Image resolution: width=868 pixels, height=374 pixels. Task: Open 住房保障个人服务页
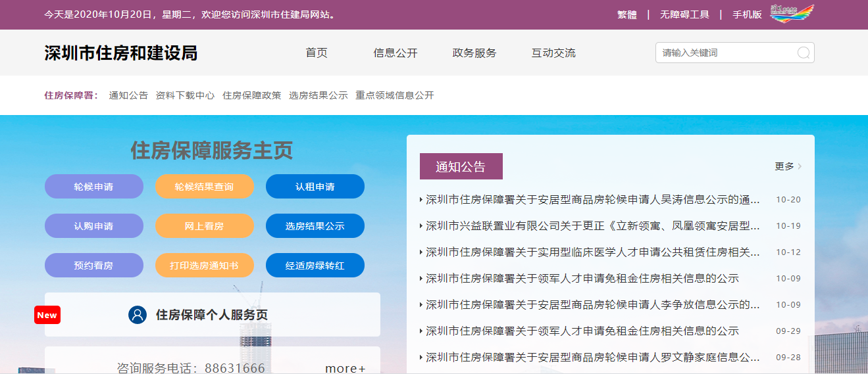[212, 315]
